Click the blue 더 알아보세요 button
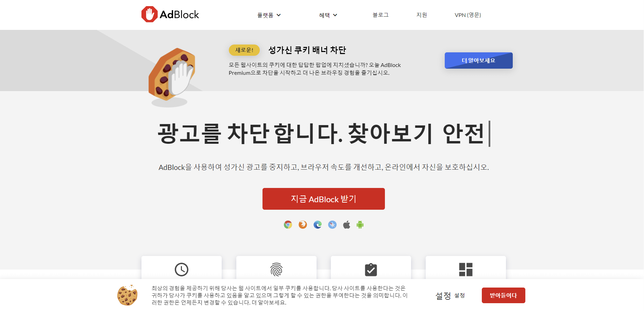The image size is (644, 311). [x=478, y=61]
